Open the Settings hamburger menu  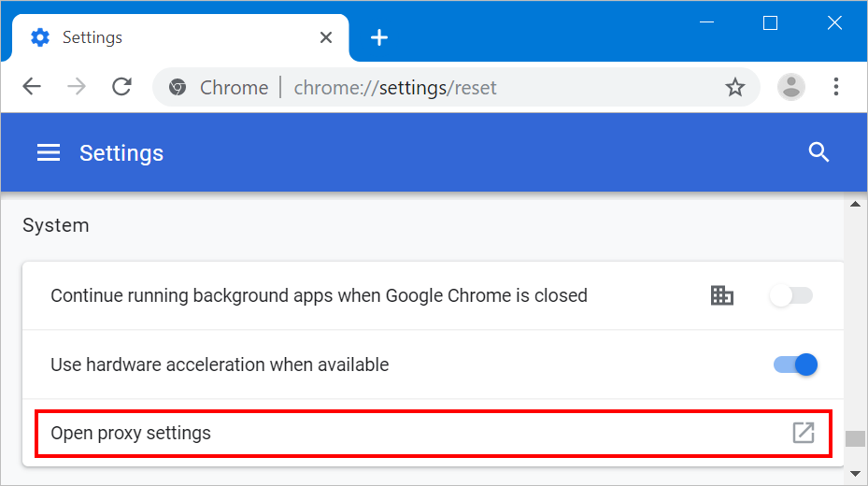tap(49, 152)
